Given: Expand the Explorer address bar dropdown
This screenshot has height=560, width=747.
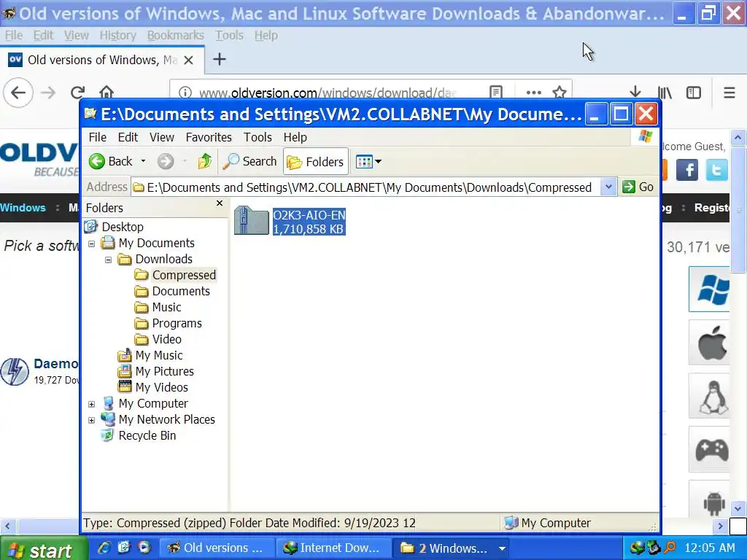Looking at the screenshot, I should click(x=608, y=187).
